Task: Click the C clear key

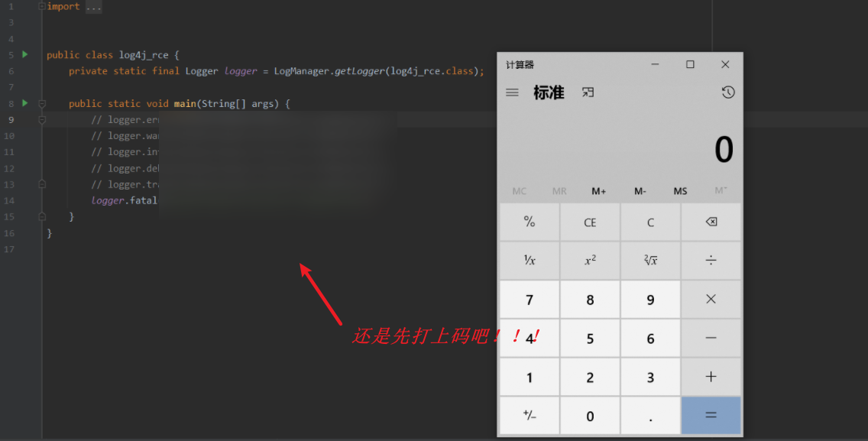Action: click(x=650, y=222)
